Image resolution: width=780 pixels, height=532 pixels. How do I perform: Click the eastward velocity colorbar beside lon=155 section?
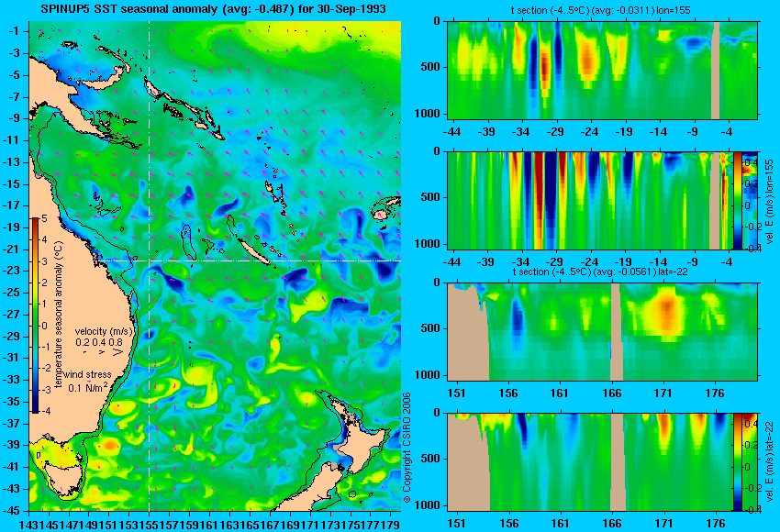pyautogui.click(x=737, y=200)
